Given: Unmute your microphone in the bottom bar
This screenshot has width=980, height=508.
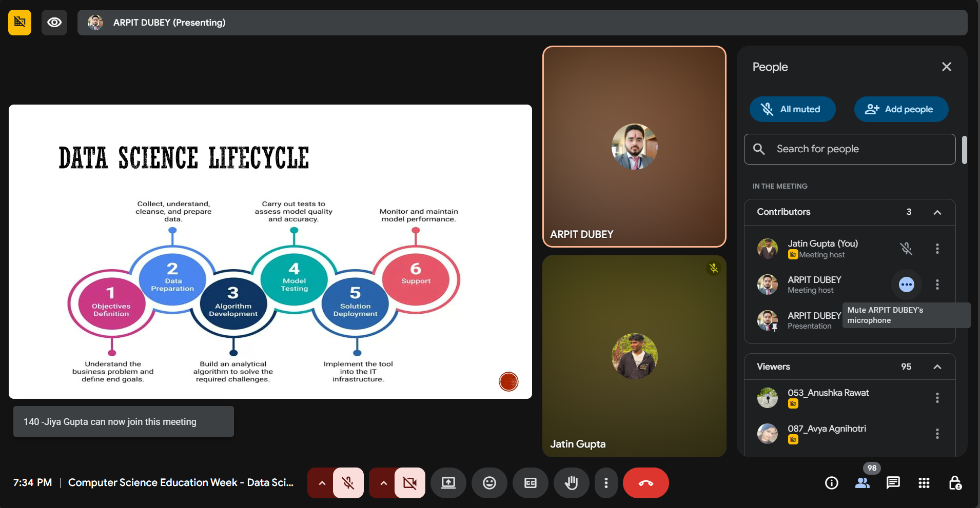Looking at the screenshot, I should [348, 483].
